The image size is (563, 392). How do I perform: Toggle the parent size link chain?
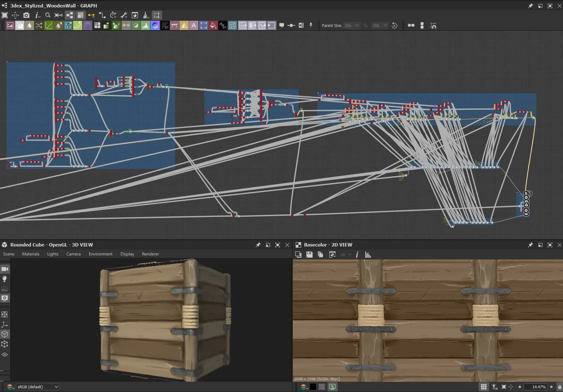pyautogui.click(x=366, y=25)
